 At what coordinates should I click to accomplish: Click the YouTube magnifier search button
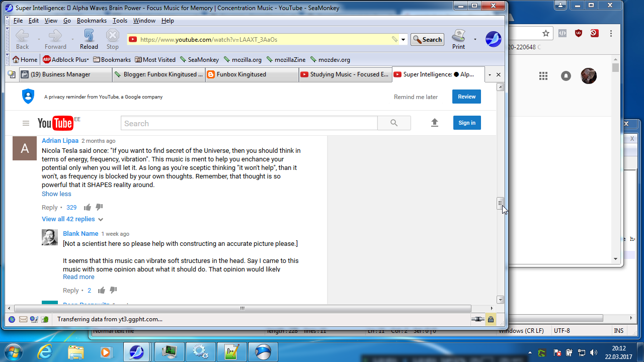coord(394,123)
